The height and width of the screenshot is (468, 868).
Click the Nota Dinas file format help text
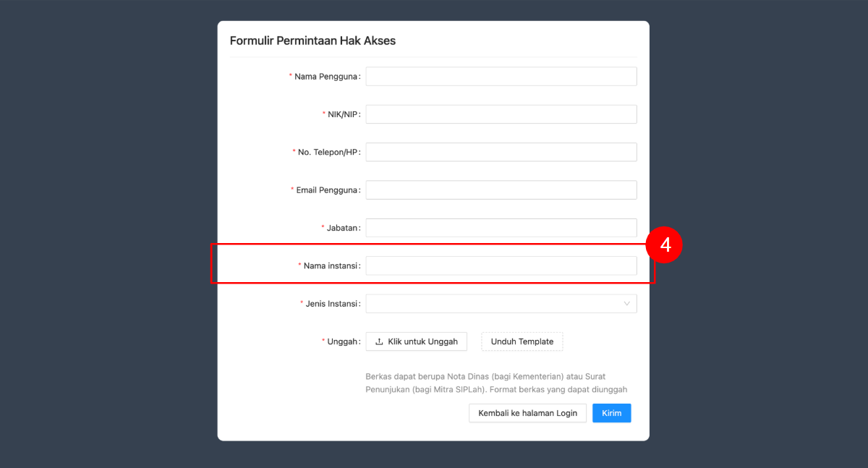pyautogui.click(x=496, y=383)
